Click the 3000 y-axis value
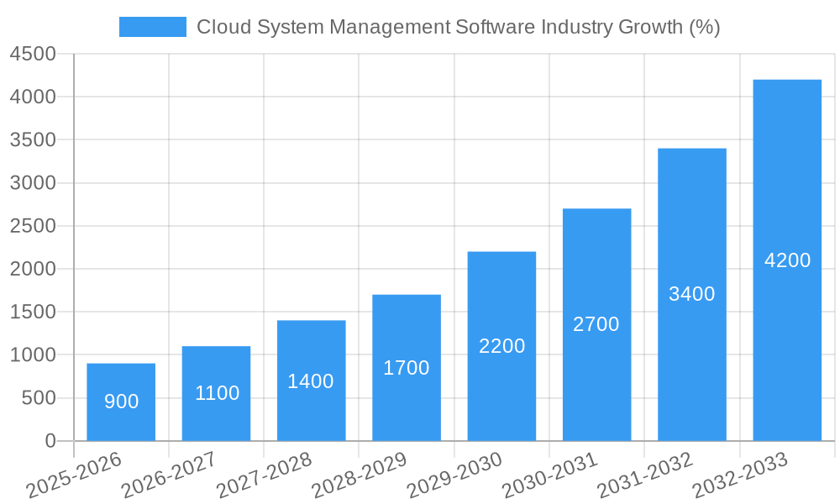This screenshot has height=504, width=840. (x=33, y=182)
